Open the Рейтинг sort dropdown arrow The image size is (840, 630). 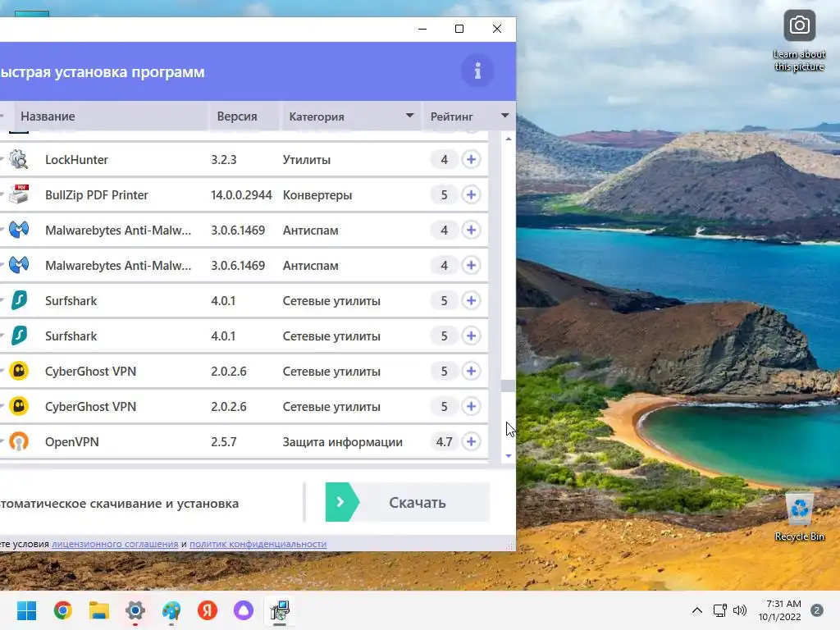tap(504, 116)
